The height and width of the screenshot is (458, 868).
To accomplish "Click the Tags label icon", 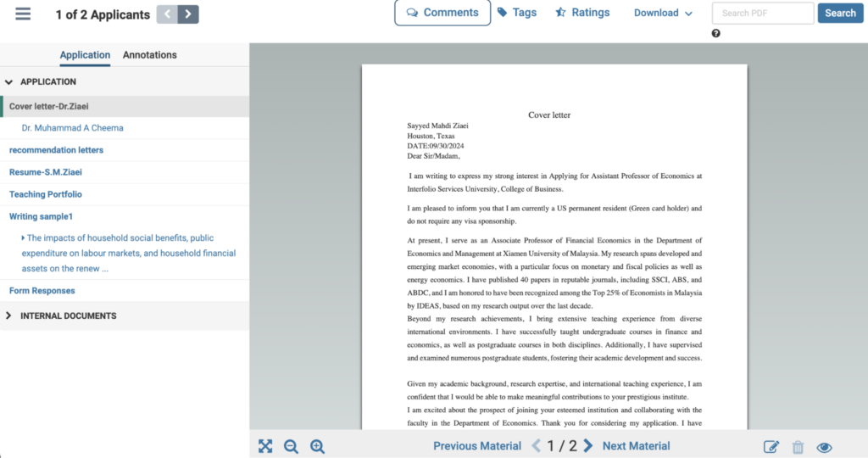I will tap(502, 12).
